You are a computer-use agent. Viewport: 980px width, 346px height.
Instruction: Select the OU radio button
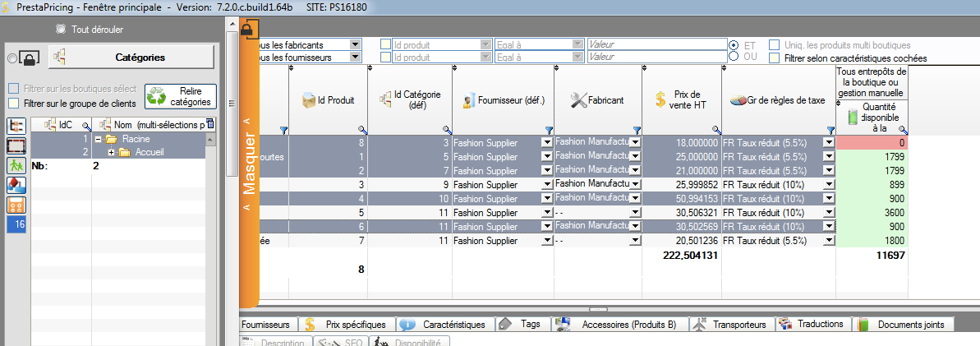[x=733, y=57]
